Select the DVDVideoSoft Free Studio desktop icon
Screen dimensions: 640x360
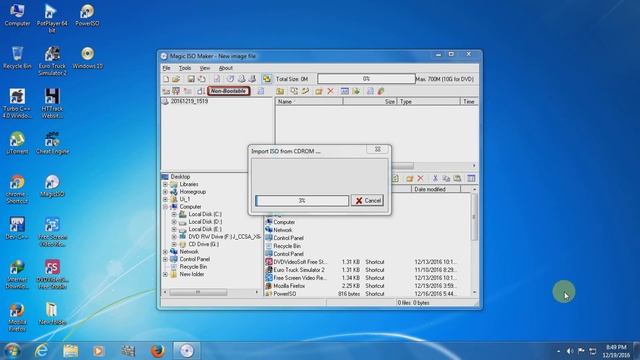52,274
